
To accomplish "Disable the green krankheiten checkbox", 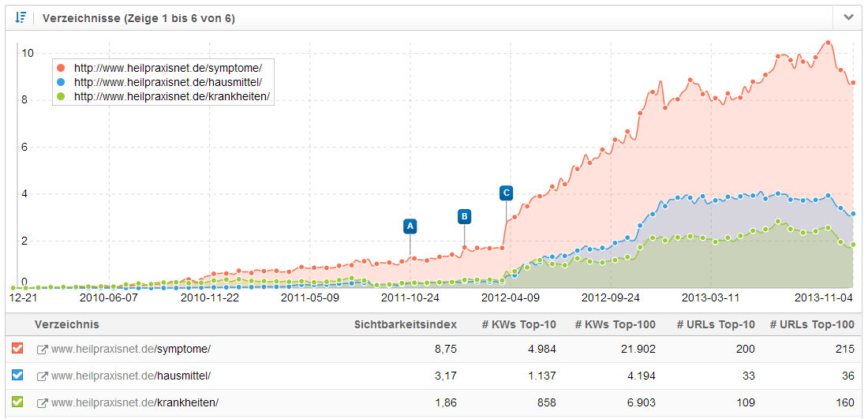I will click(x=17, y=402).
